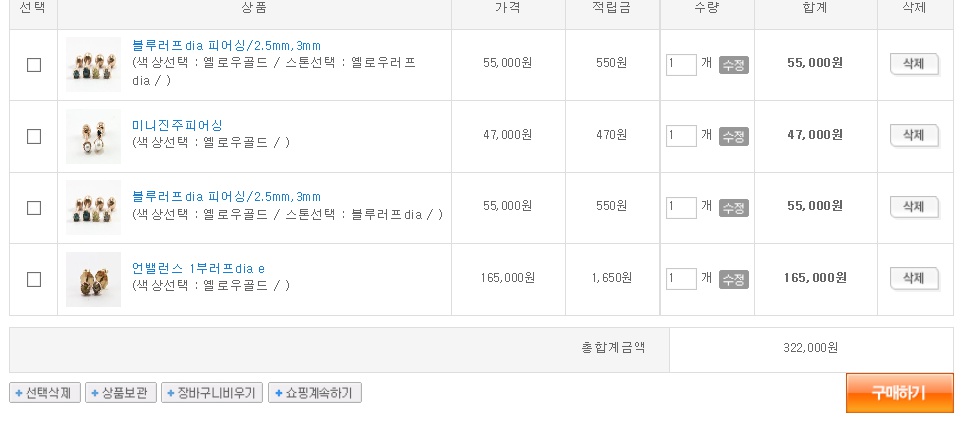
Task: Focus quantity field for 미니진주피어싱
Action: coord(681,136)
